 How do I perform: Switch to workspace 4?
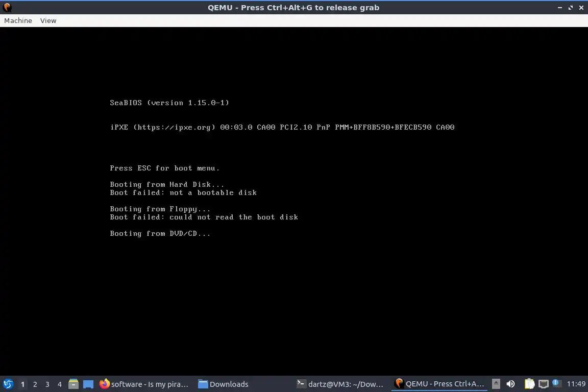click(x=59, y=384)
